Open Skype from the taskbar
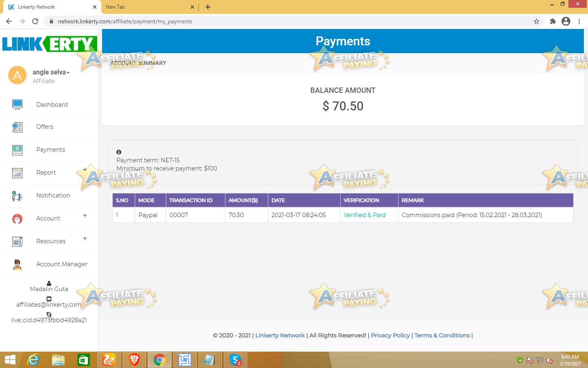This screenshot has height=368, width=588. [236, 360]
